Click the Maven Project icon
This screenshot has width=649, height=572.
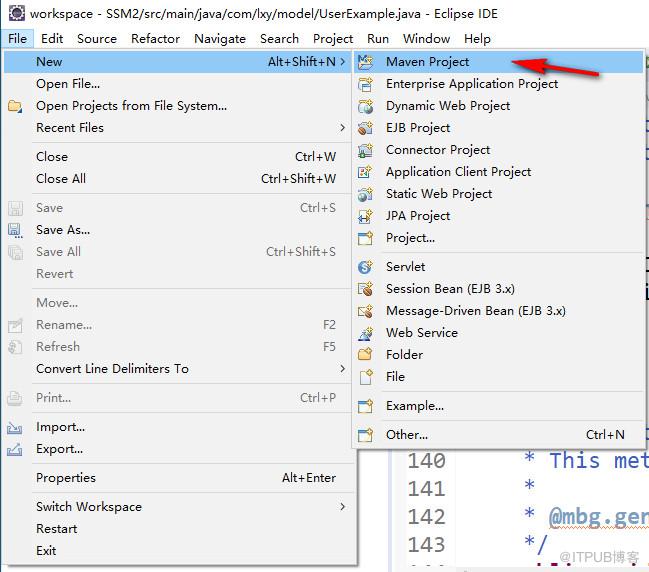(x=365, y=62)
